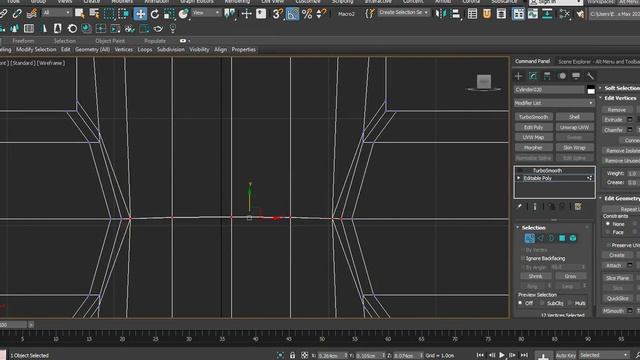Select None constraint radio button
Screen dimensions: 640x360
click(608, 224)
